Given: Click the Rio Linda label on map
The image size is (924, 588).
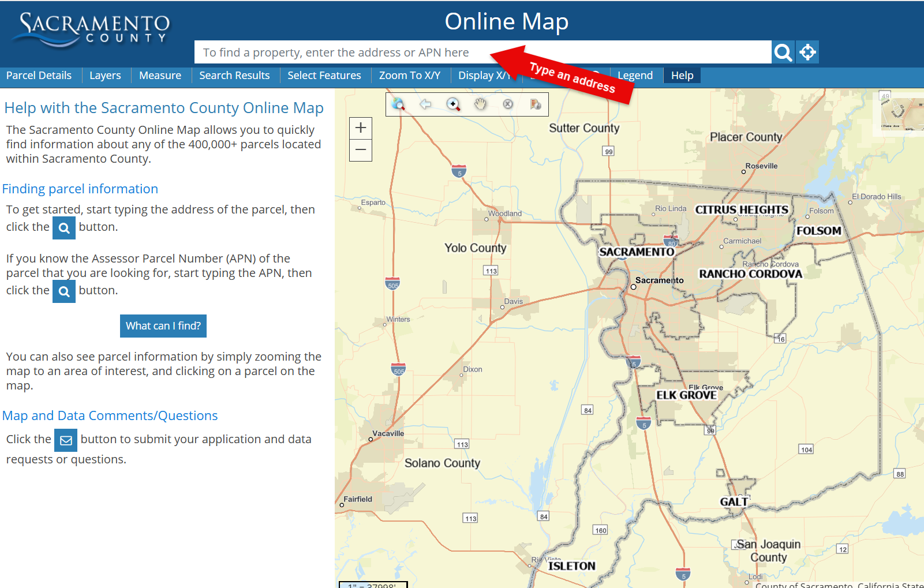Looking at the screenshot, I should [x=671, y=209].
